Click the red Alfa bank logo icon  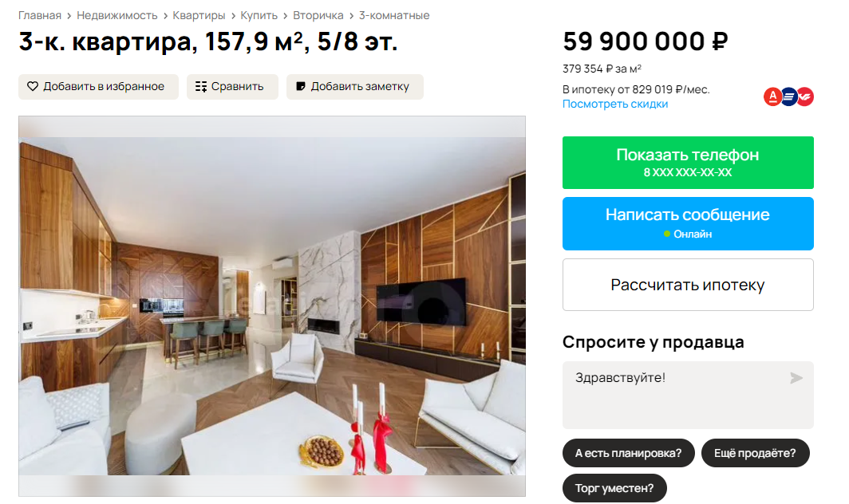tap(772, 97)
